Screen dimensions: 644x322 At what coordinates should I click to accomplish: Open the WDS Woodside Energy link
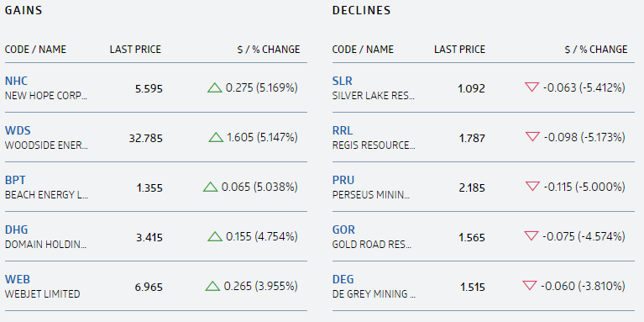(x=18, y=130)
